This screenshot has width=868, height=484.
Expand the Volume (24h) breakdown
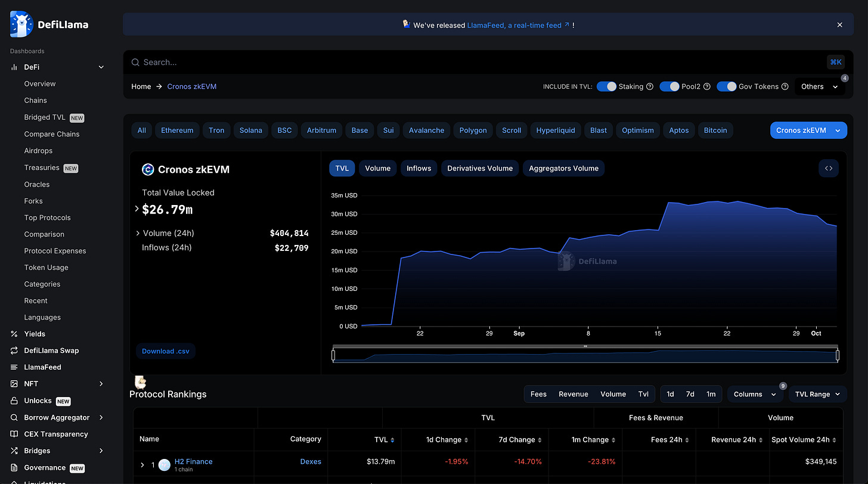[x=138, y=233]
